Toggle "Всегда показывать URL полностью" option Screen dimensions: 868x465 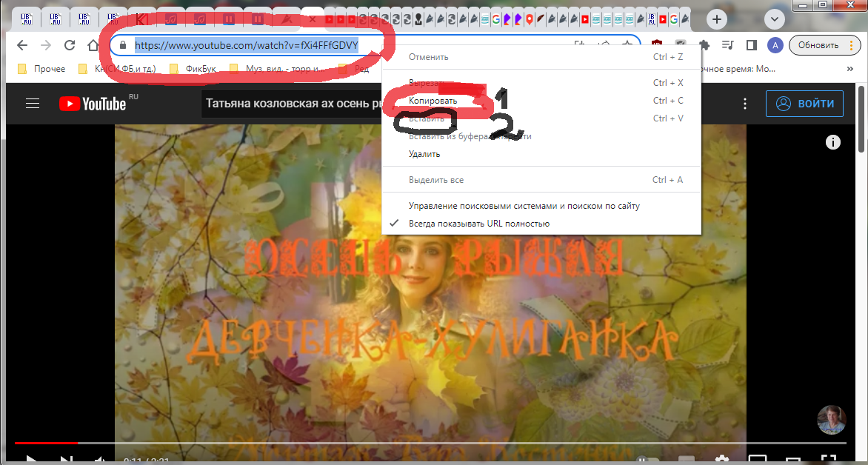[x=478, y=224]
